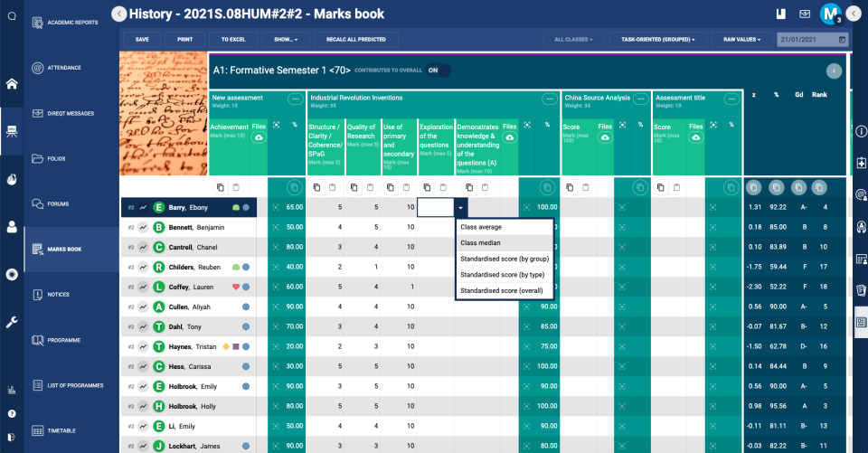Select Class average option
Image resolution: width=868 pixels, height=453 pixels.
(505, 227)
